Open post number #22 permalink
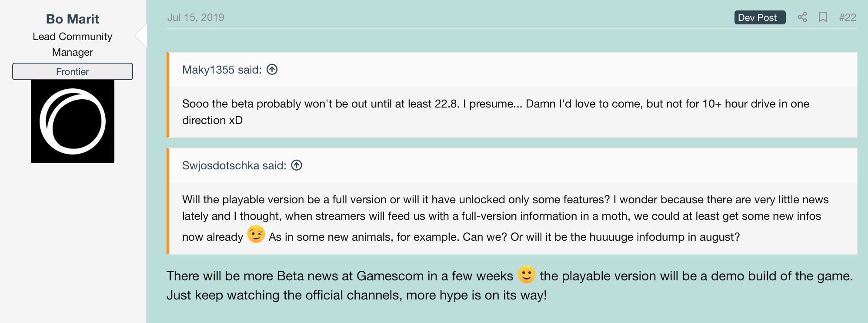 point(848,17)
